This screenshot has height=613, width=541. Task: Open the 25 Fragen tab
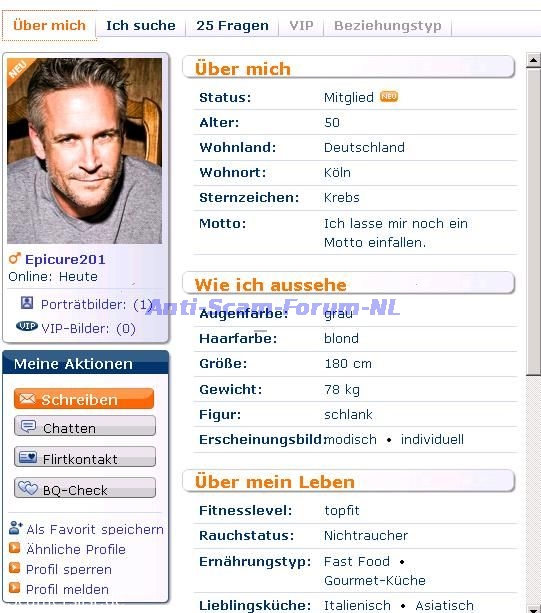(232, 25)
